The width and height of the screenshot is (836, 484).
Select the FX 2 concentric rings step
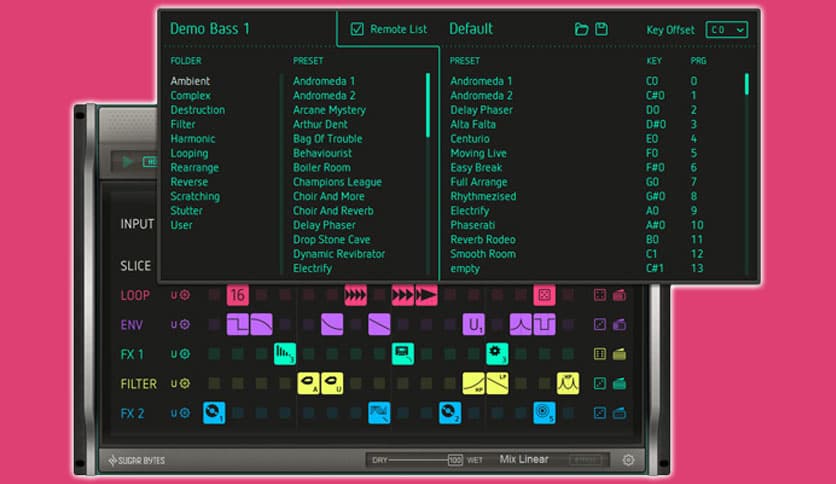point(544,413)
